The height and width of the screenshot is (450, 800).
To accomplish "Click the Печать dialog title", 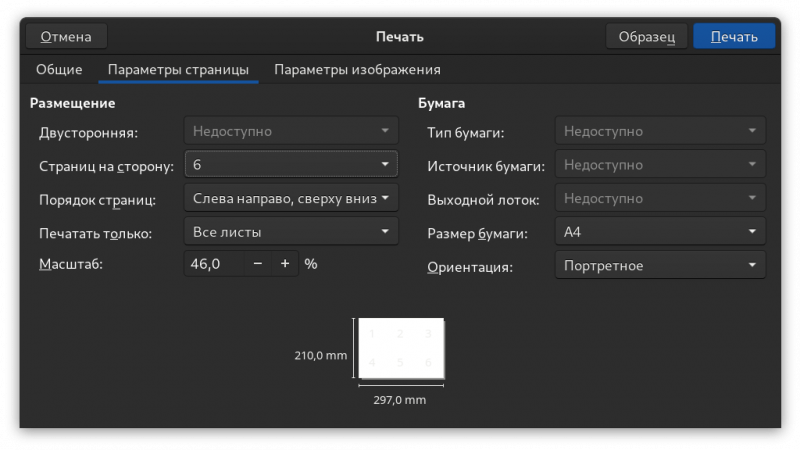I will pos(399,37).
